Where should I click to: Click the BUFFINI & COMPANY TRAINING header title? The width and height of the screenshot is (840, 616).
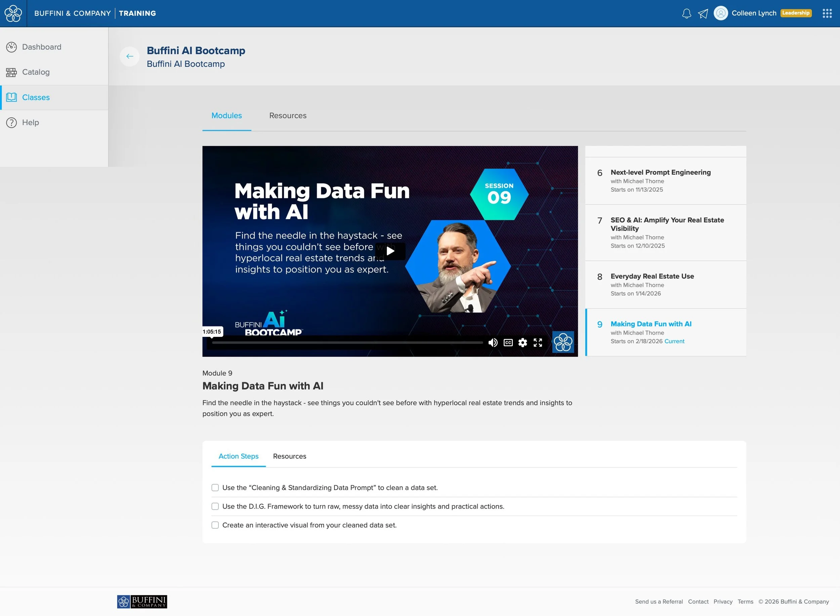95,13
